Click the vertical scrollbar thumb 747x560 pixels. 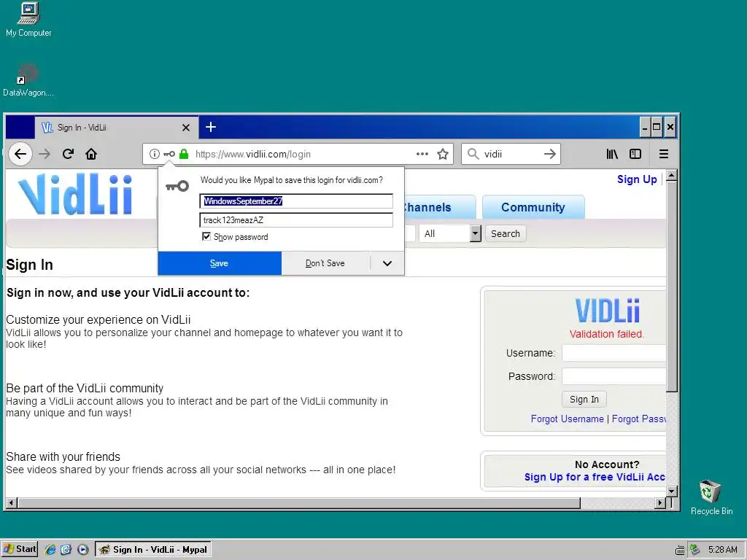[672, 287]
